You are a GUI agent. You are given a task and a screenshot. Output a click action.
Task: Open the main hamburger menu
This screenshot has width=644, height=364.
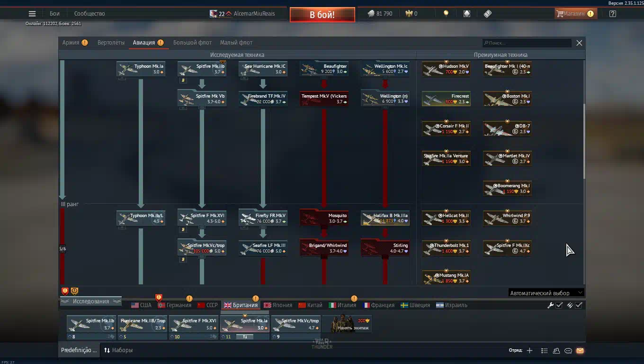pos(32,14)
